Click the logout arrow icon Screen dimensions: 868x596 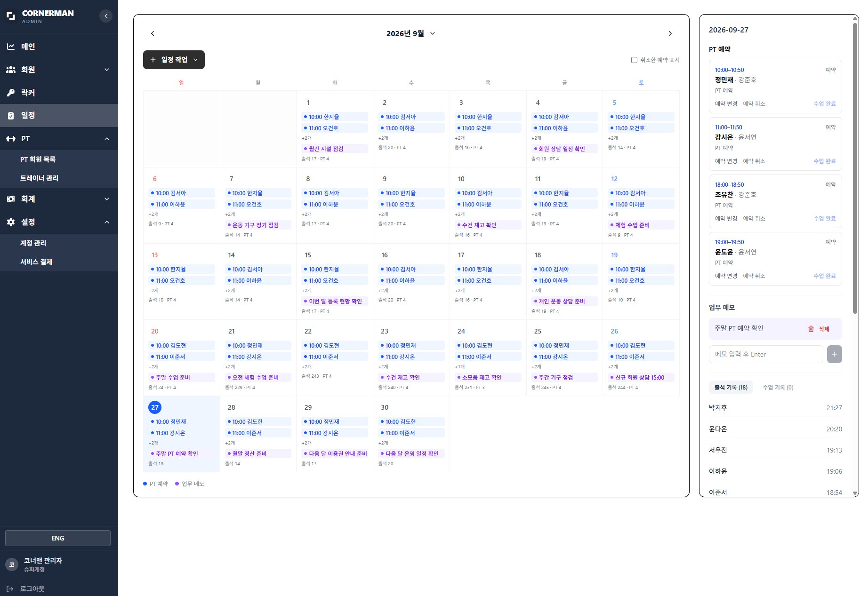10,588
